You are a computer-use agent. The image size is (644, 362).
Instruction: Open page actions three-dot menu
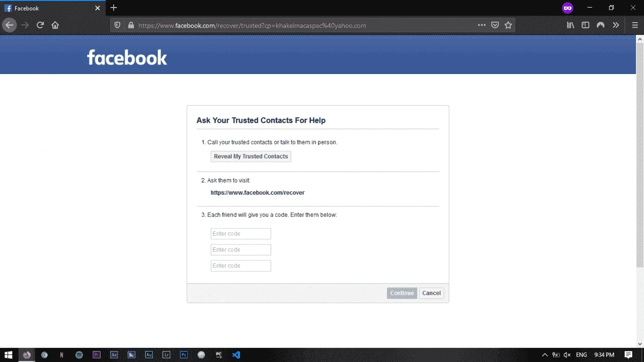(x=481, y=25)
